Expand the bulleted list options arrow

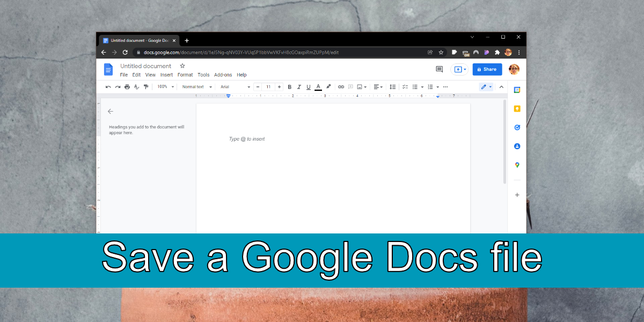[x=422, y=87]
